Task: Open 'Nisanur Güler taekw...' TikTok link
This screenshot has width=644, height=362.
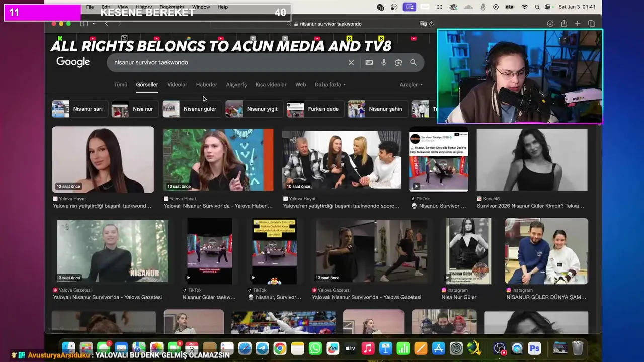Action: [209, 297]
